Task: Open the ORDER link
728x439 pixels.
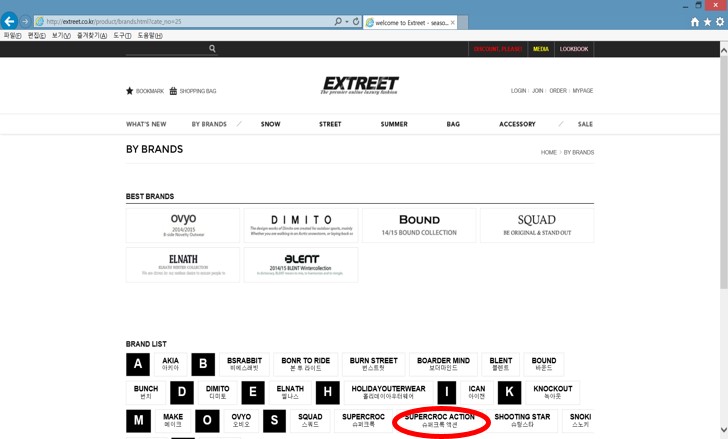Action: [558, 90]
